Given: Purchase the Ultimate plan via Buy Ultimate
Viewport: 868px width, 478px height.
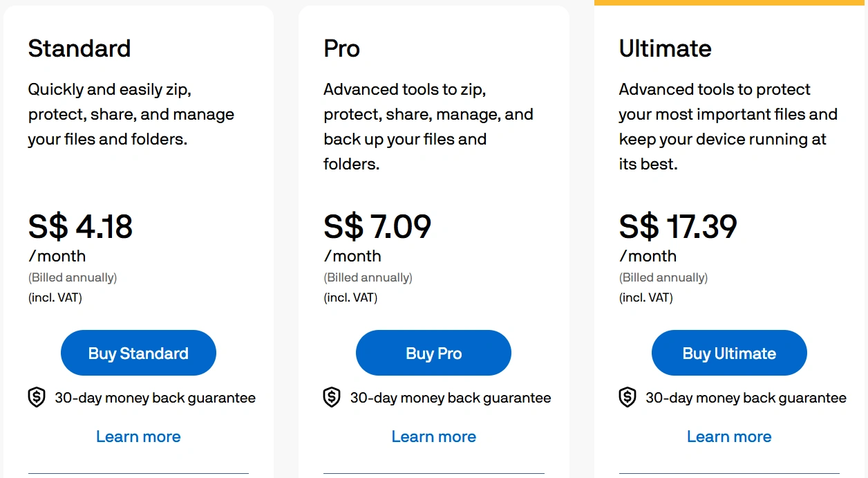Looking at the screenshot, I should [x=729, y=353].
